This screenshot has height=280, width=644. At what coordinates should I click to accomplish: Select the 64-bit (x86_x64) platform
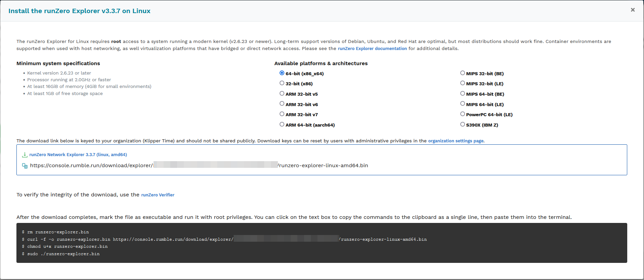pos(282,73)
